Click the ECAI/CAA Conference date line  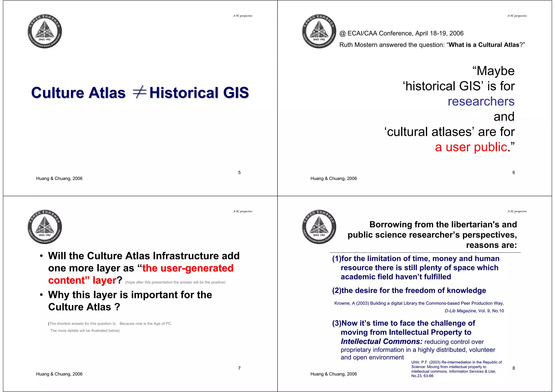401,33
